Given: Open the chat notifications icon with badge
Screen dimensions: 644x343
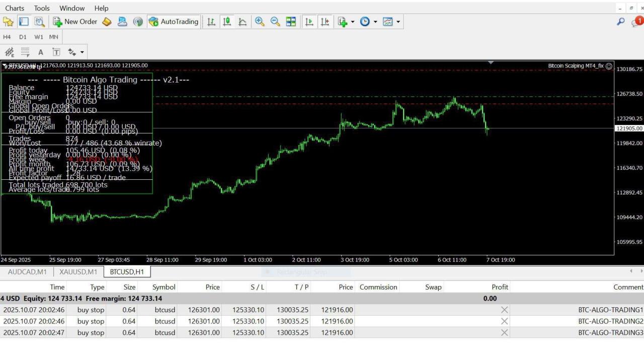Looking at the screenshot, I should pos(637,22).
